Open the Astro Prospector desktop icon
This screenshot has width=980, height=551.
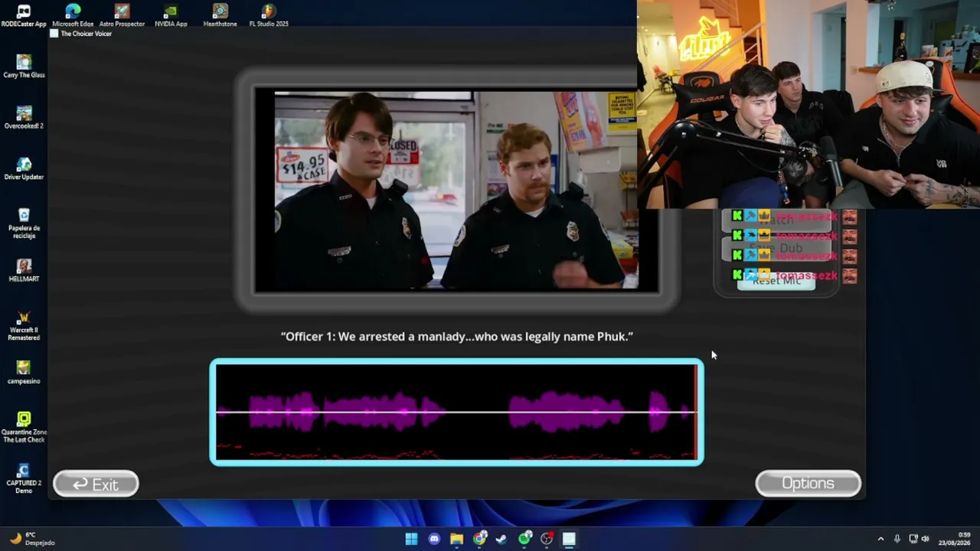coord(122,15)
